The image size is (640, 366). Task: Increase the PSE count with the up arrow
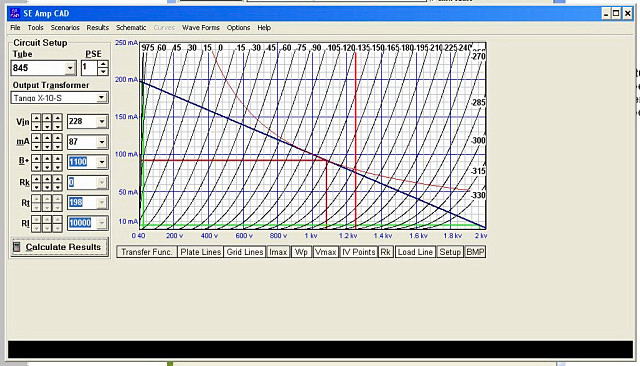tap(103, 64)
